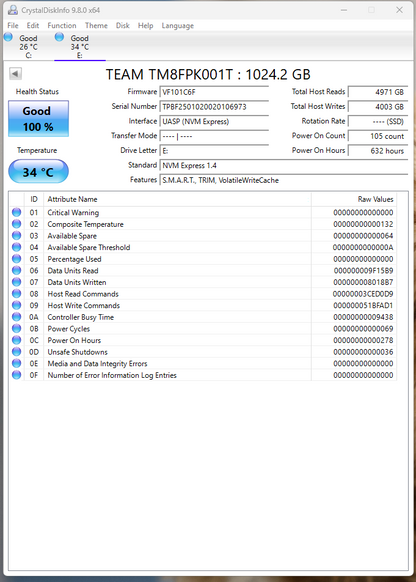Image resolution: width=416 pixels, height=582 pixels.
Task: Click the status orb for Percentage Used
Action: click(16, 259)
